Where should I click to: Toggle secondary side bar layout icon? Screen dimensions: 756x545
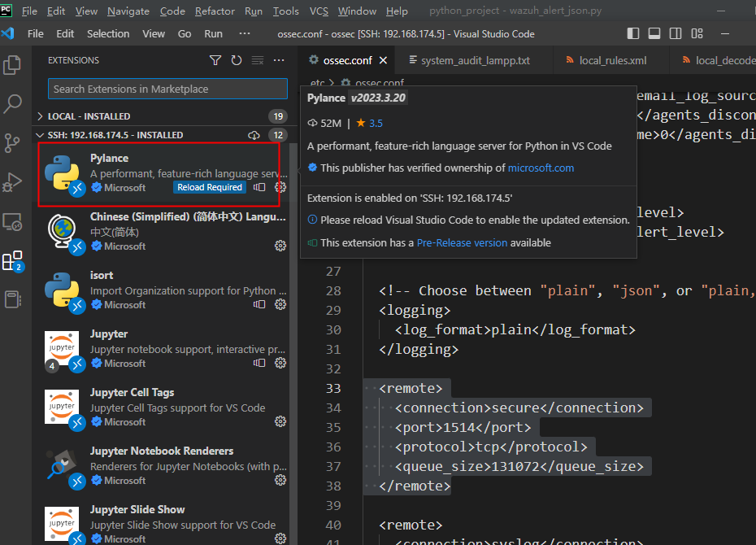click(x=676, y=33)
